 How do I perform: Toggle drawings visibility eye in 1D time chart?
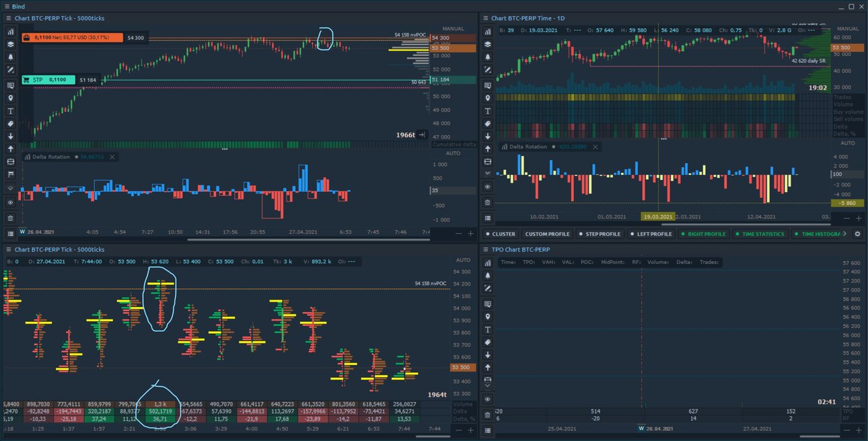click(488, 187)
